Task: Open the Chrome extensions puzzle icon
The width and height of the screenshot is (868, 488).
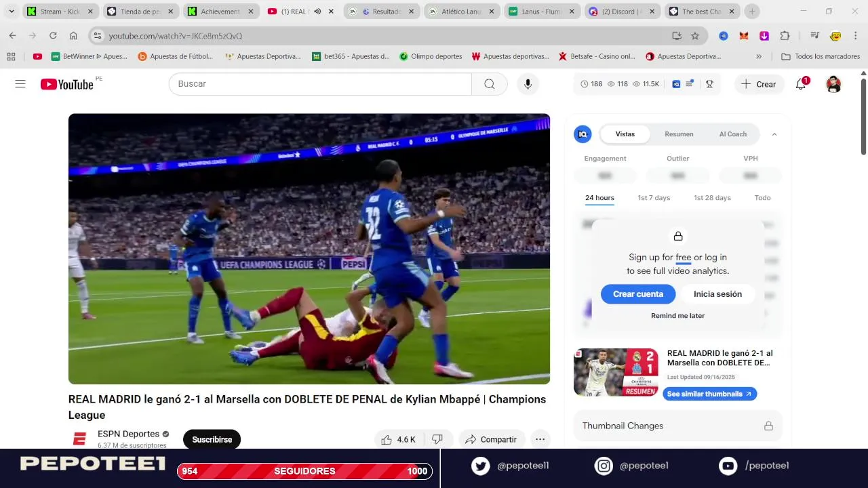Action: tap(785, 36)
